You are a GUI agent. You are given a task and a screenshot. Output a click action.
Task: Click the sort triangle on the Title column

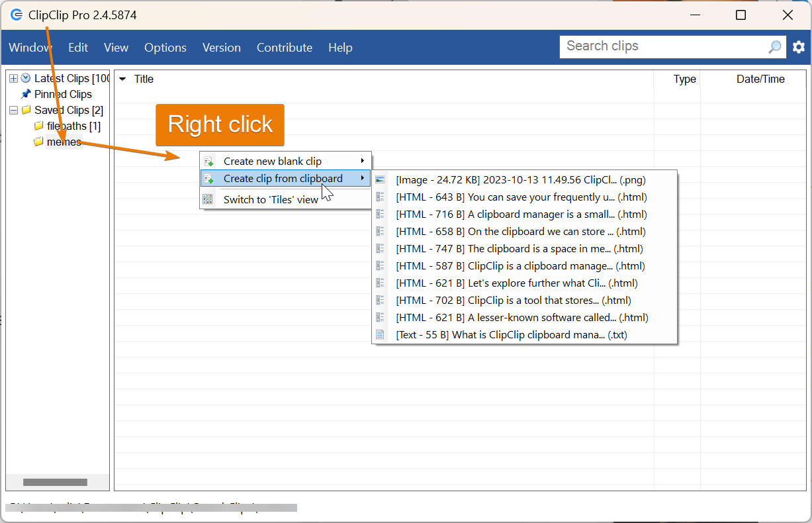(x=122, y=79)
